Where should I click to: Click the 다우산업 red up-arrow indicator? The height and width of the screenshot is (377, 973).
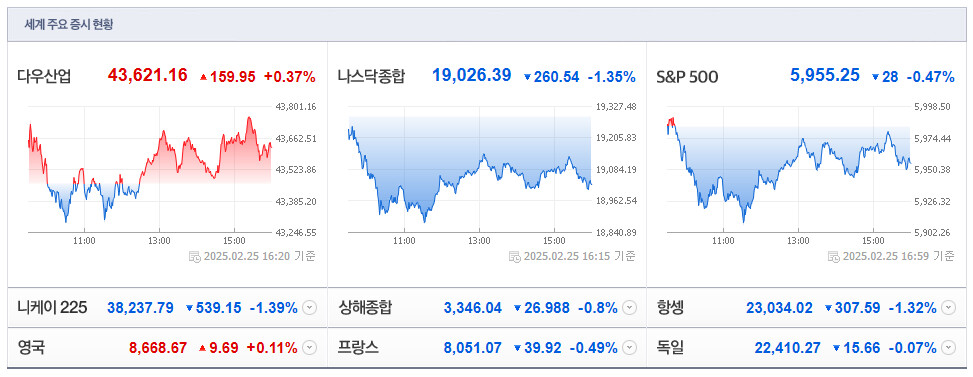click(x=203, y=78)
